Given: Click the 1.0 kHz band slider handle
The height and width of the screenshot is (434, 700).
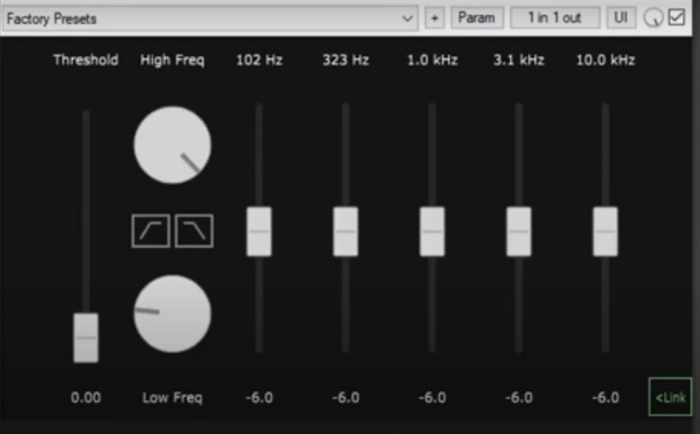Looking at the screenshot, I should [x=432, y=231].
